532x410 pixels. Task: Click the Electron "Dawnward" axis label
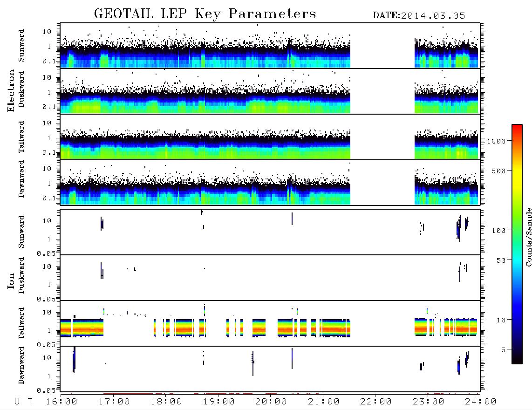pyautogui.click(x=21, y=179)
